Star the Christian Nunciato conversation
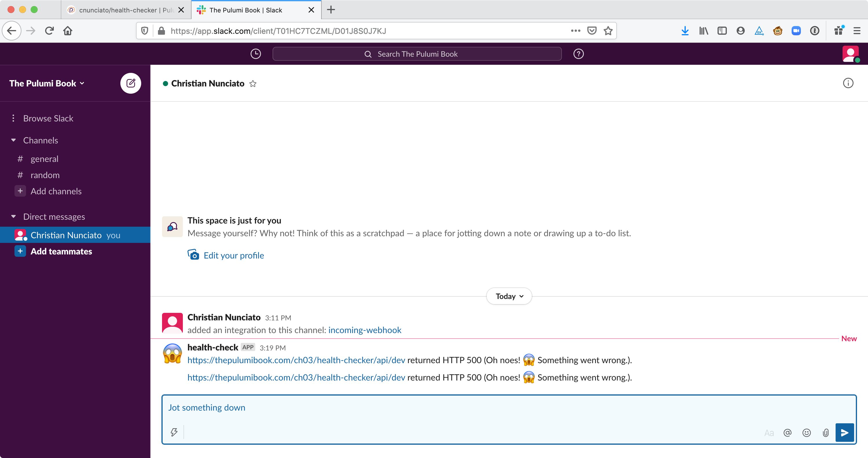The width and height of the screenshot is (868, 458). [253, 84]
